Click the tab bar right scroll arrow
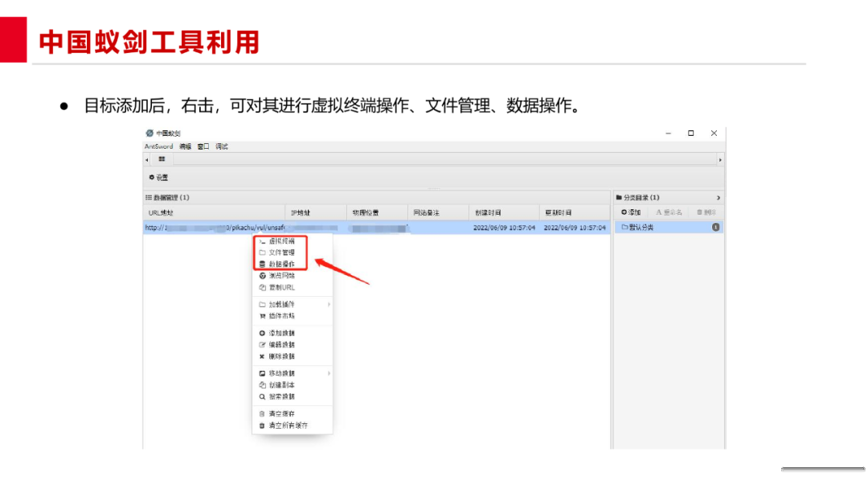Screen dimensions: 868x489 tap(720, 160)
